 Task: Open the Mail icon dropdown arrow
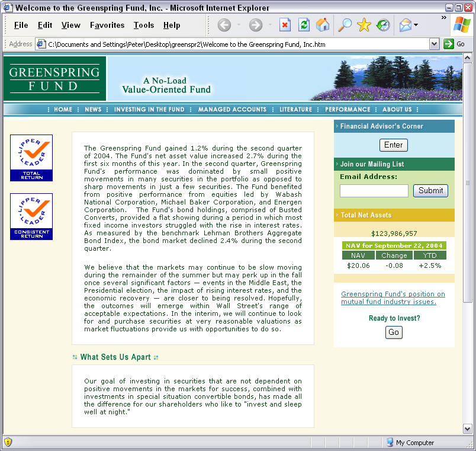pyautogui.click(x=416, y=25)
